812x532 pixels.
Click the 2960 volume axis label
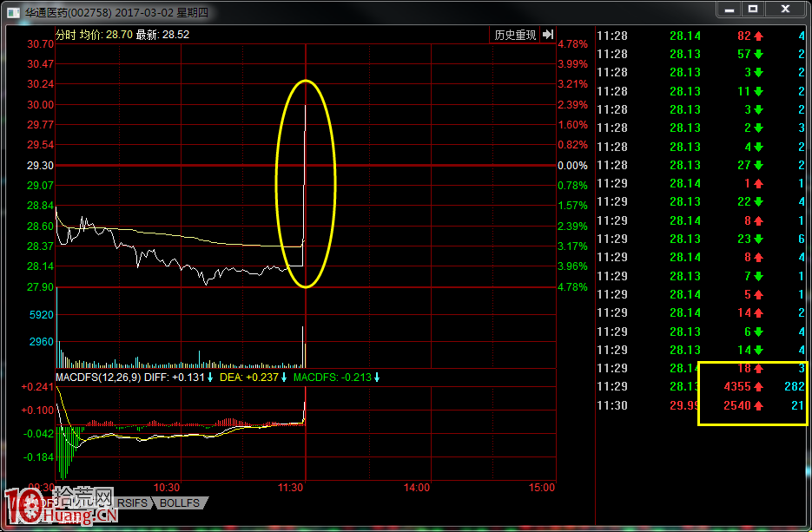(42, 342)
